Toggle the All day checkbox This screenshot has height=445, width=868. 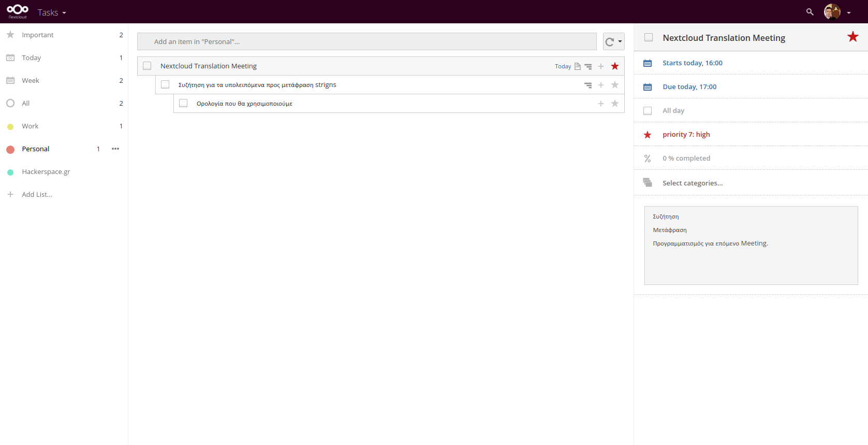[x=648, y=111]
